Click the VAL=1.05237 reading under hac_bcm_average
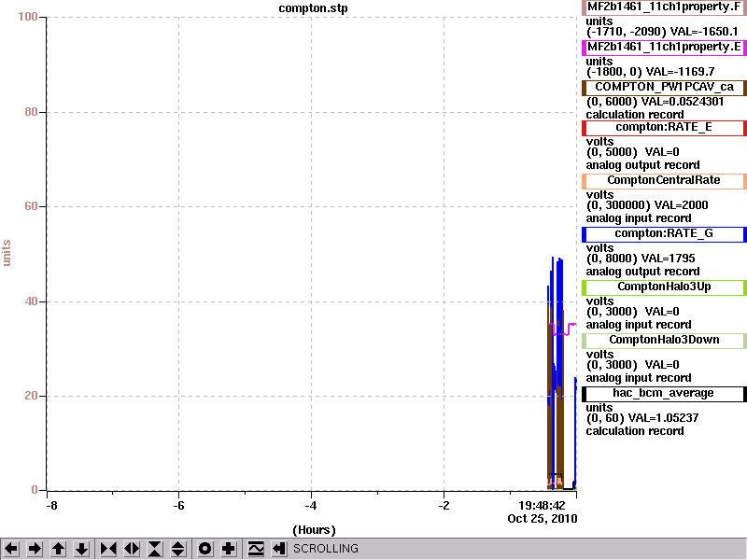747x560 pixels. [663, 418]
